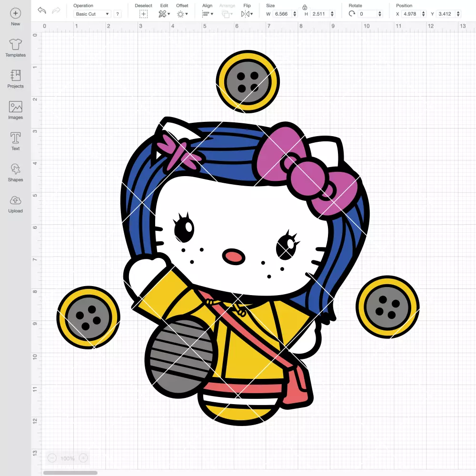The width and height of the screenshot is (476, 476).
Task: Zoom out with the minus button
Action: 52,458
